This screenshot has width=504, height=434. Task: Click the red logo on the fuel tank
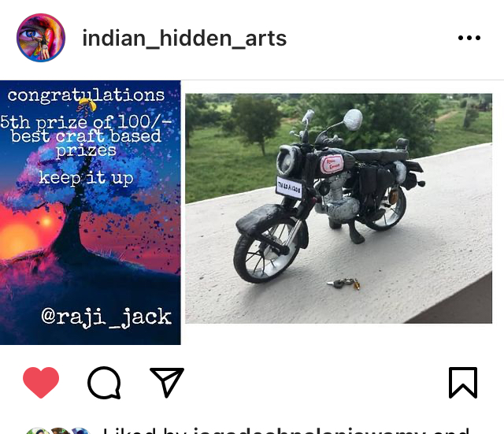pos(332,164)
